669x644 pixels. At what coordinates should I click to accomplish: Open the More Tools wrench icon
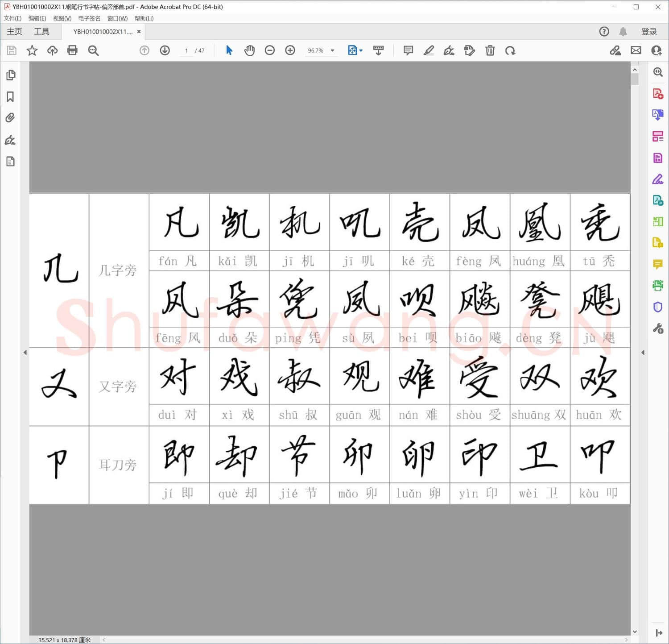click(x=658, y=329)
